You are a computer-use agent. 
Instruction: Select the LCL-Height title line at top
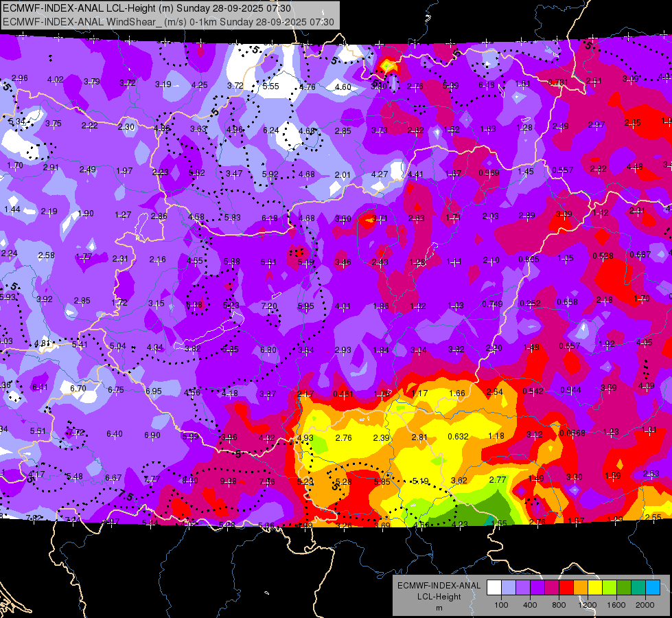click(147, 8)
